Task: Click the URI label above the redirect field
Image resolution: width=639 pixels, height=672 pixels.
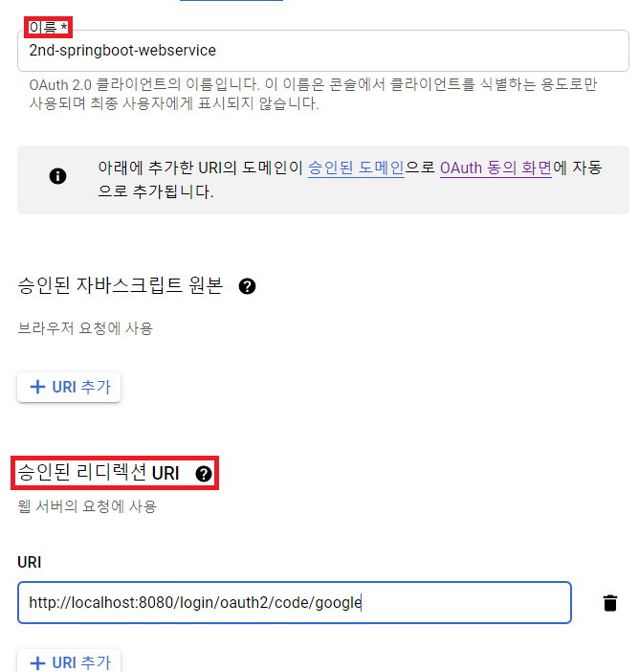Action: click(29, 562)
